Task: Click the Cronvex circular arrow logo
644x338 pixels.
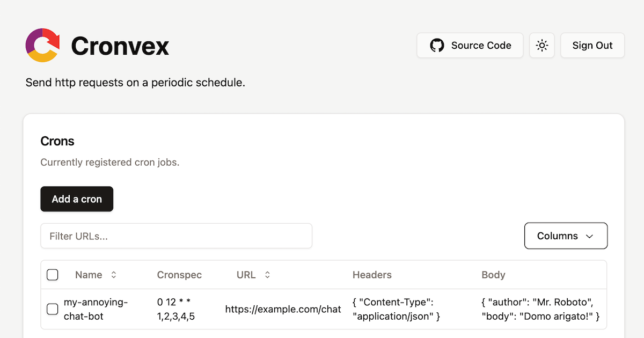Action: 42,45
